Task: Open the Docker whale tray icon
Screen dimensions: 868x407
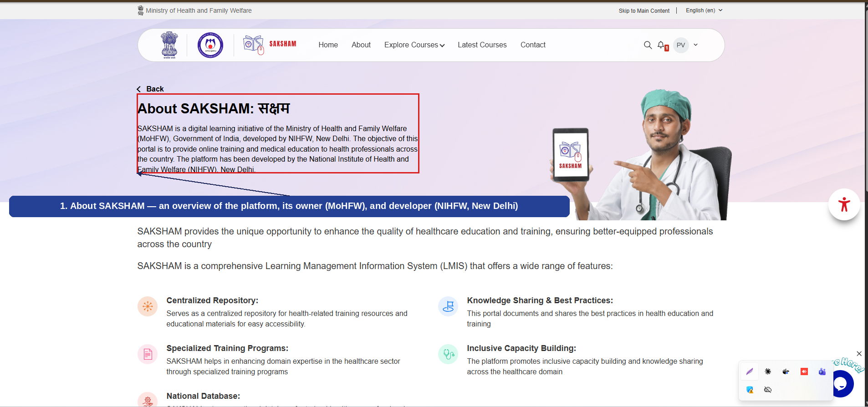Action: [786, 371]
